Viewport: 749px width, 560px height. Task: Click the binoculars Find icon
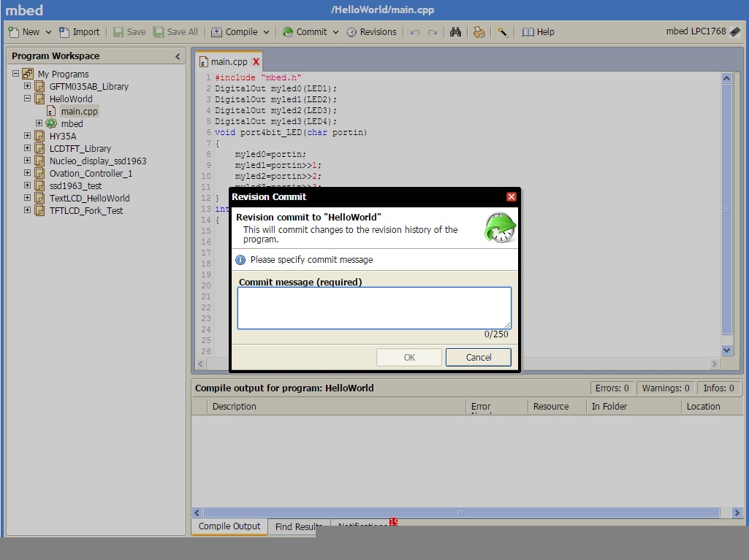click(x=455, y=32)
